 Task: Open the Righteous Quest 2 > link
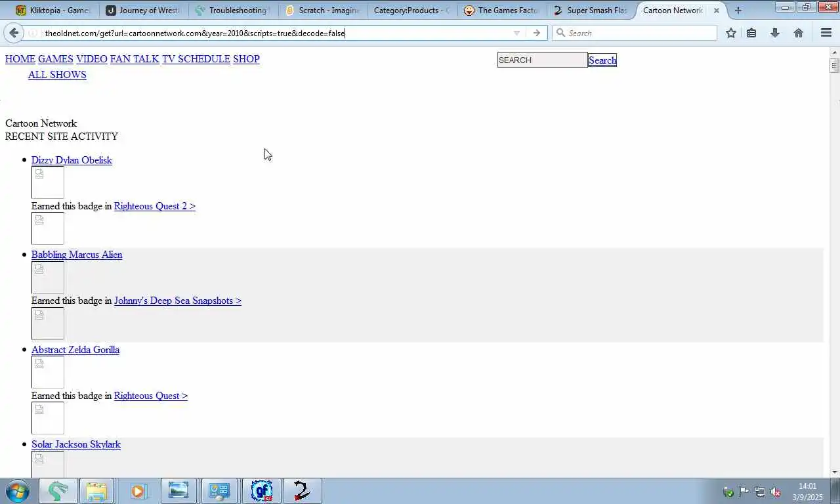(155, 206)
